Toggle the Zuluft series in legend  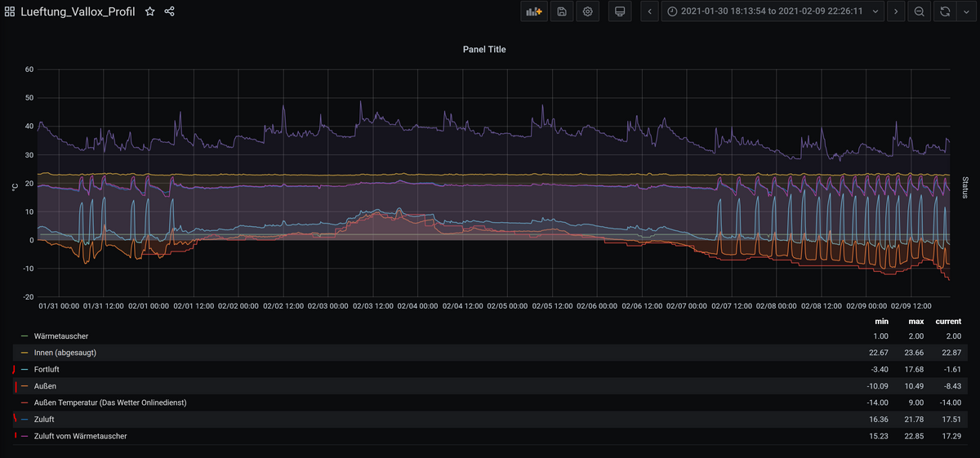pos(44,420)
